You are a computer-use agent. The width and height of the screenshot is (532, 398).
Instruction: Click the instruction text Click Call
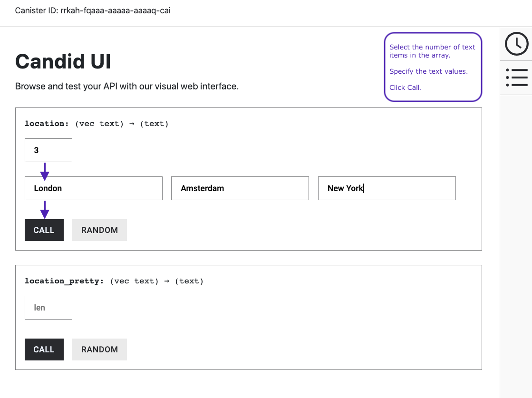pos(405,87)
